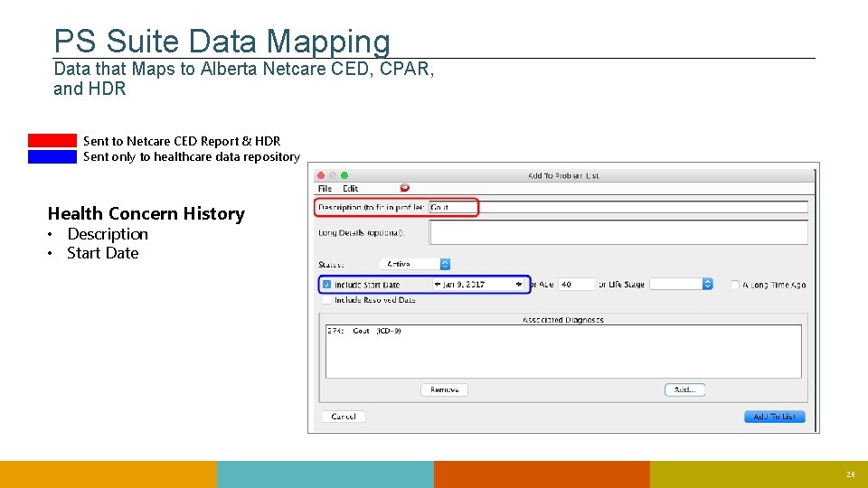Click the Long Details optional text area
Viewport: 868px width, 488px height.
(x=618, y=232)
